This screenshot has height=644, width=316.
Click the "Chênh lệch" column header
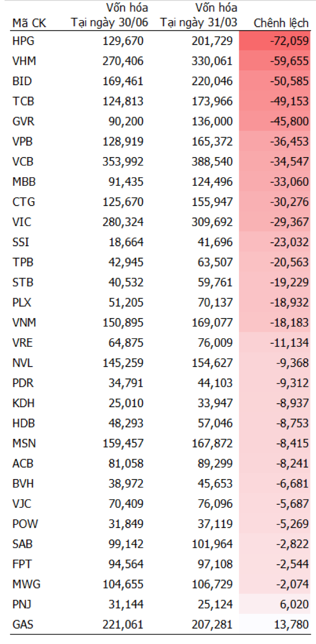coord(281,23)
